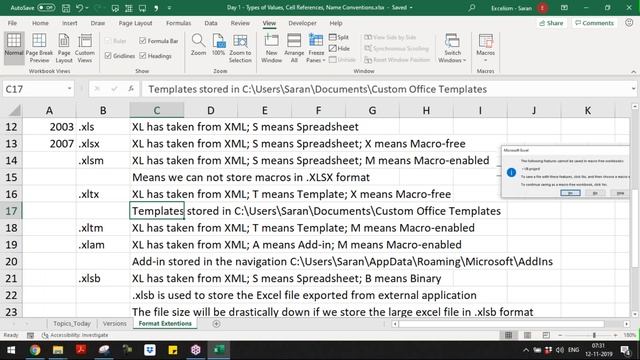Click Accessibility: Investigate in status bar
The width and height of the screenshot is (640, 360).
click(x=75, y=335)
